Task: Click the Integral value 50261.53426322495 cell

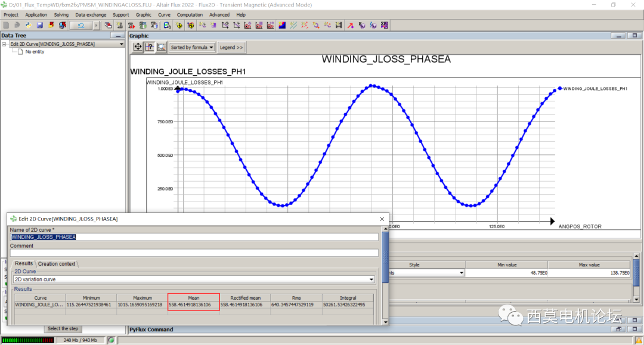Action: [x=348, y=305]
